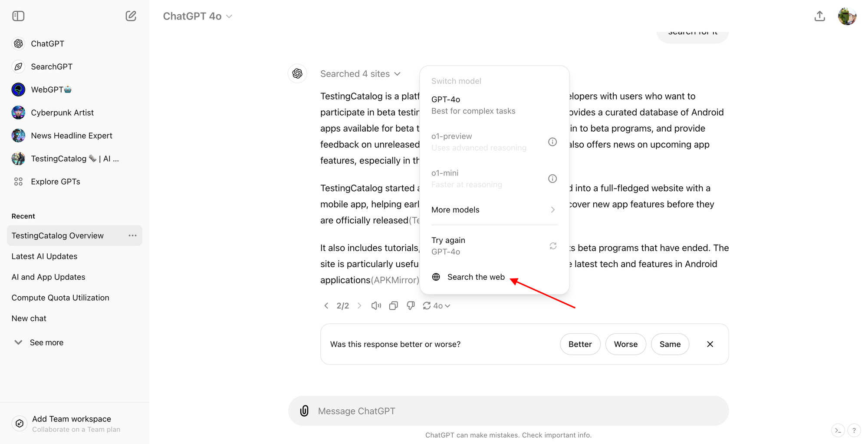
Task: Open the 4o regenerate model dropdown
Action: tap(437, 306)
